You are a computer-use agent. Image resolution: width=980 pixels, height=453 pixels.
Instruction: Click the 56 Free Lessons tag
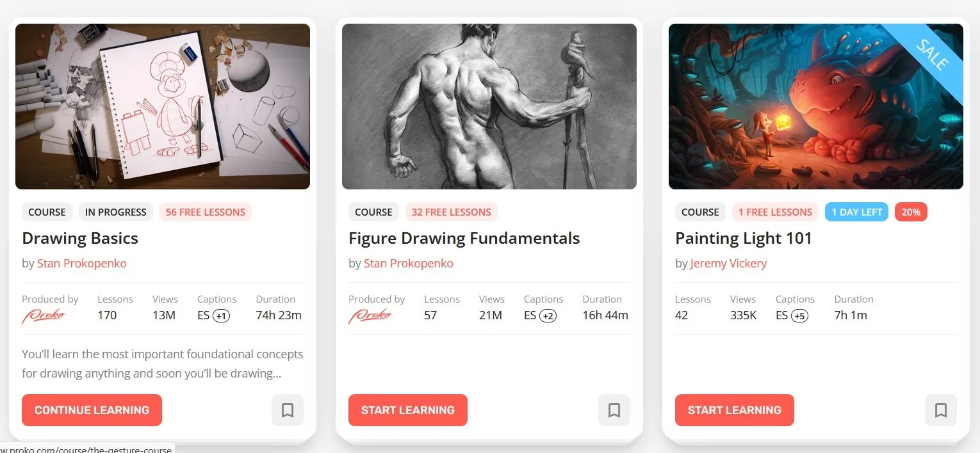[206, 212]
